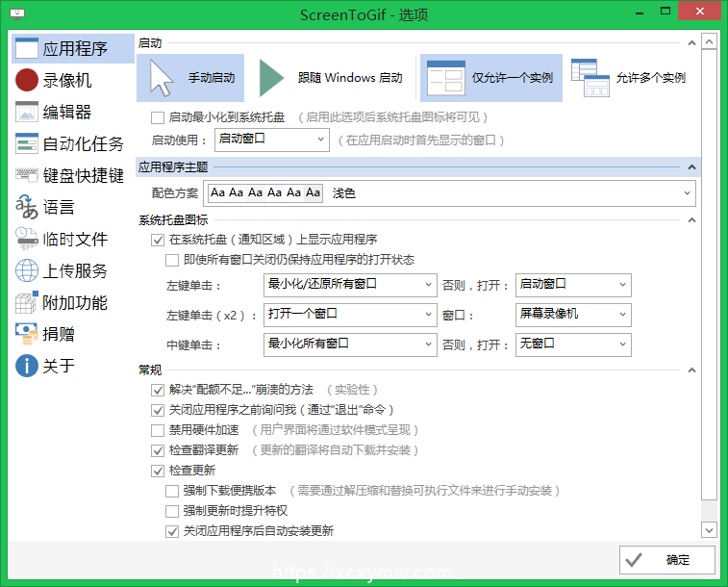Click the 应用程序 window icon in sidebar

pyautogui.click(x=27, y=48)
